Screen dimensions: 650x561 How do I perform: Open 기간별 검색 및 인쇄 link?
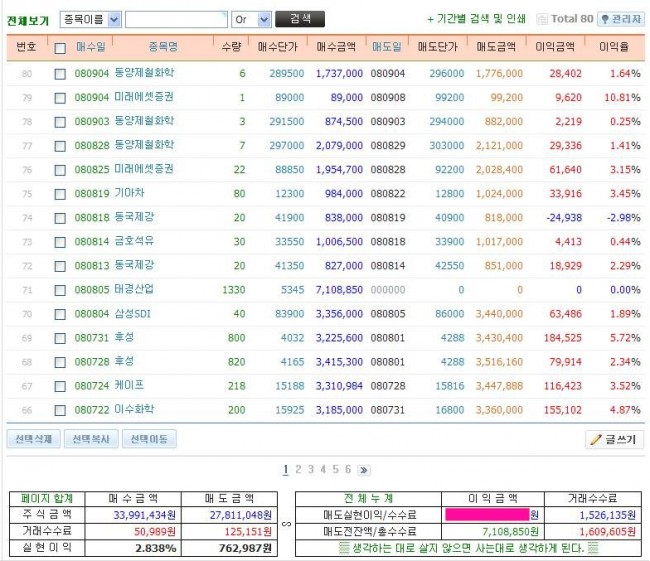tap(477, 19)
